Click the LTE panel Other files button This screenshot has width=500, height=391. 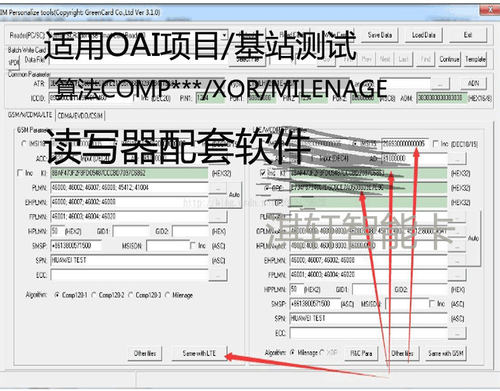point(402,353)
